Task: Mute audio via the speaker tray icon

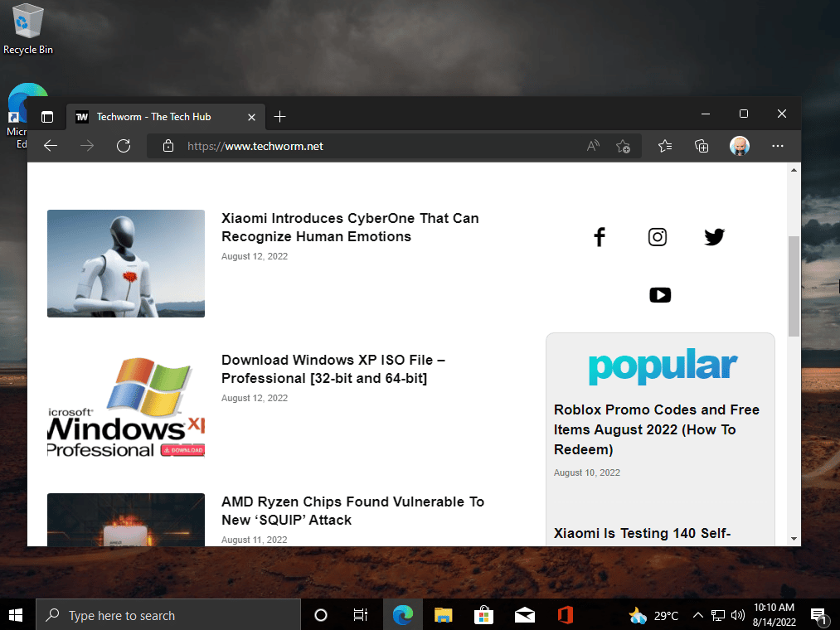Action: point(737,614)
